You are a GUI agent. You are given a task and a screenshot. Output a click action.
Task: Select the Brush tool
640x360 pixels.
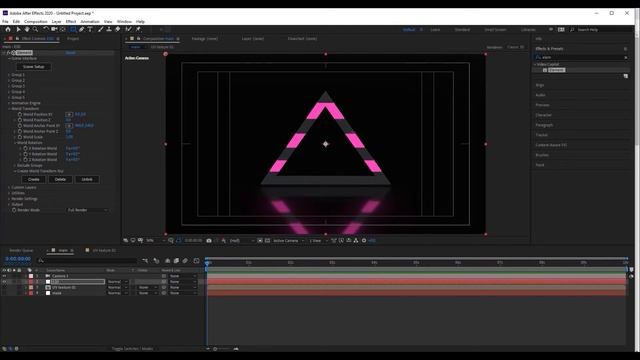click(x=100, y=29)
